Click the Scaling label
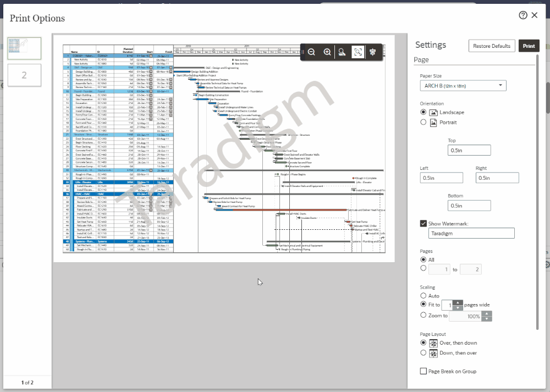 click(427, 287)
